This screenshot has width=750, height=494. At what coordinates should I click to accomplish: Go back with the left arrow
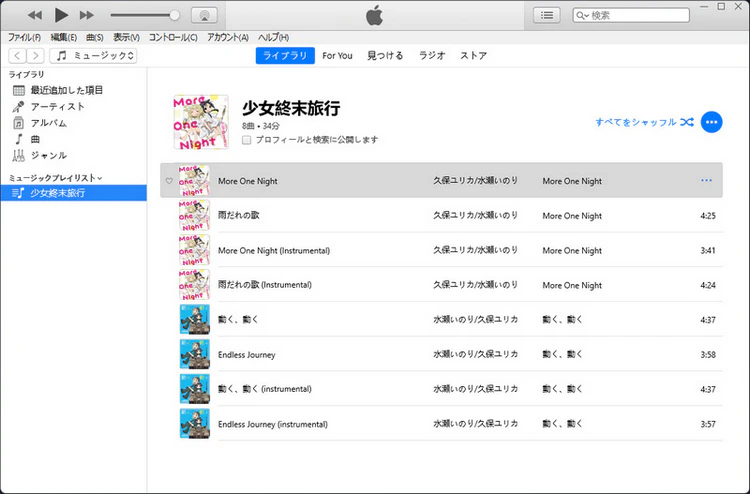point(17,55)
